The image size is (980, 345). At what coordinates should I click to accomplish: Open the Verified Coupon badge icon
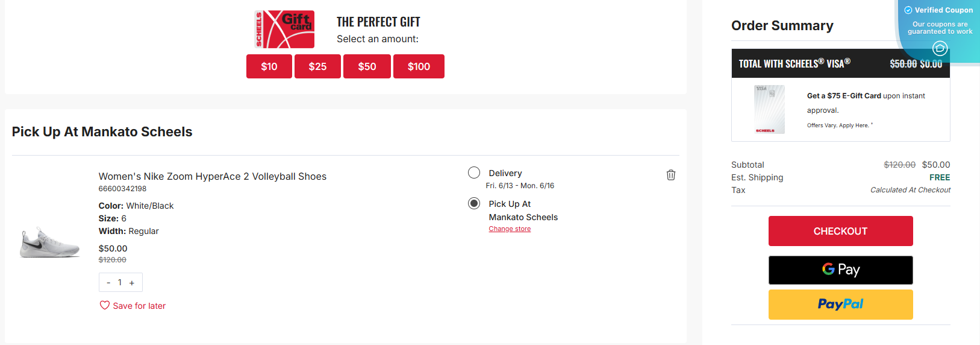point(940,48)
